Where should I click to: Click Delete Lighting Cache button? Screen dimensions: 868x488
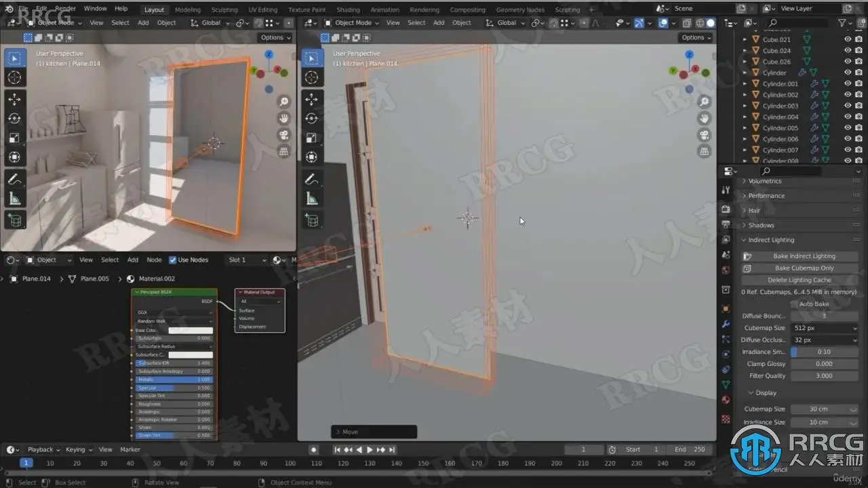pyautogui.click(x=800, y=280)
